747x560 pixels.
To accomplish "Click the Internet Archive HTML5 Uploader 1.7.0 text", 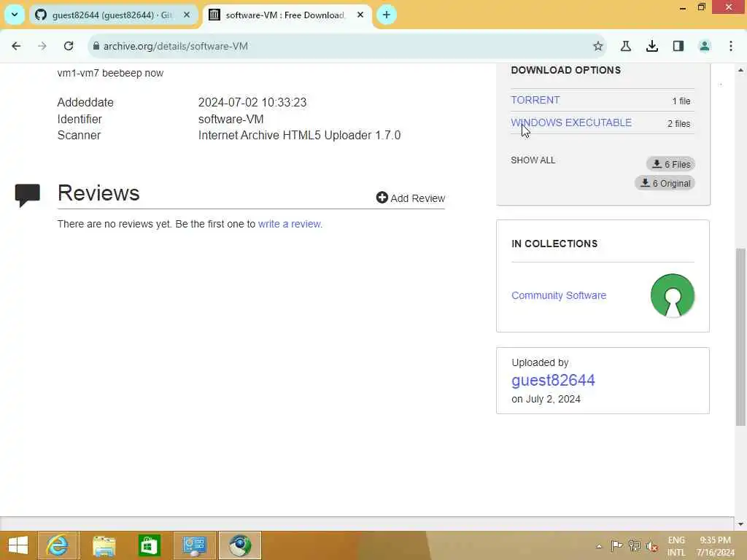I will click(299, 135).
